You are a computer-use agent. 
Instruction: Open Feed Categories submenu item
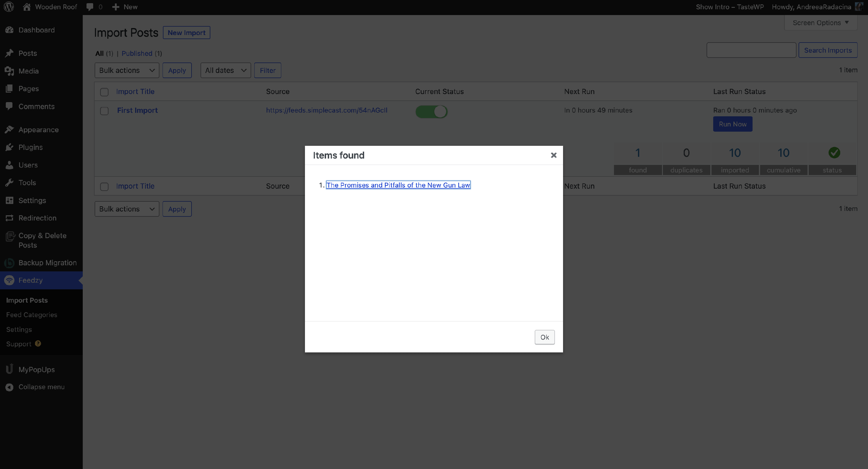point(32,315)
